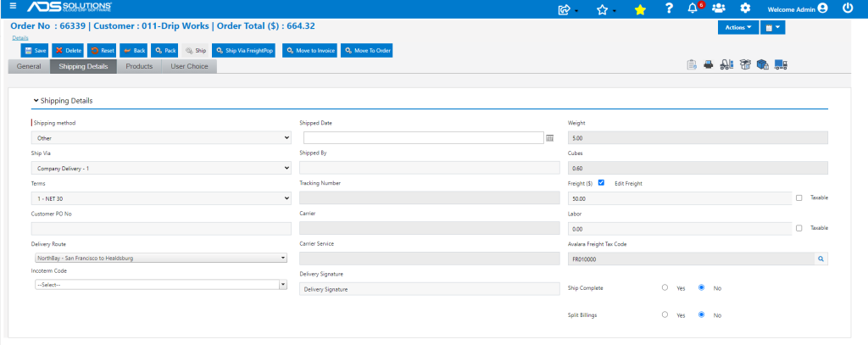This screenshot has height=345, width=868.
Task: Select Yes for Ship Complete
Action: (x=665, y=287)
